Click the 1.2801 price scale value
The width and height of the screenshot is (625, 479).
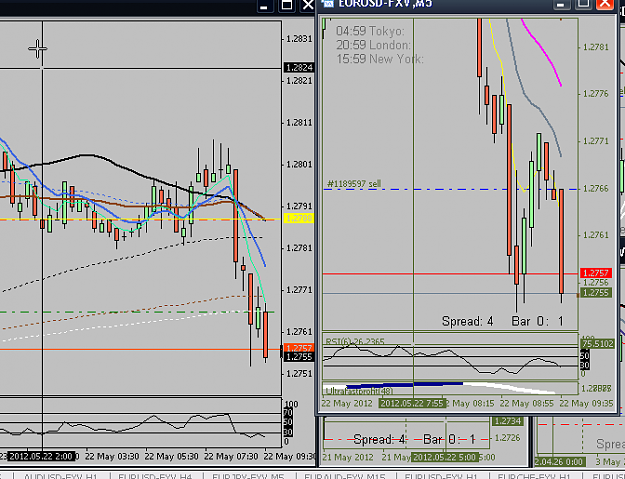(299, 164)
